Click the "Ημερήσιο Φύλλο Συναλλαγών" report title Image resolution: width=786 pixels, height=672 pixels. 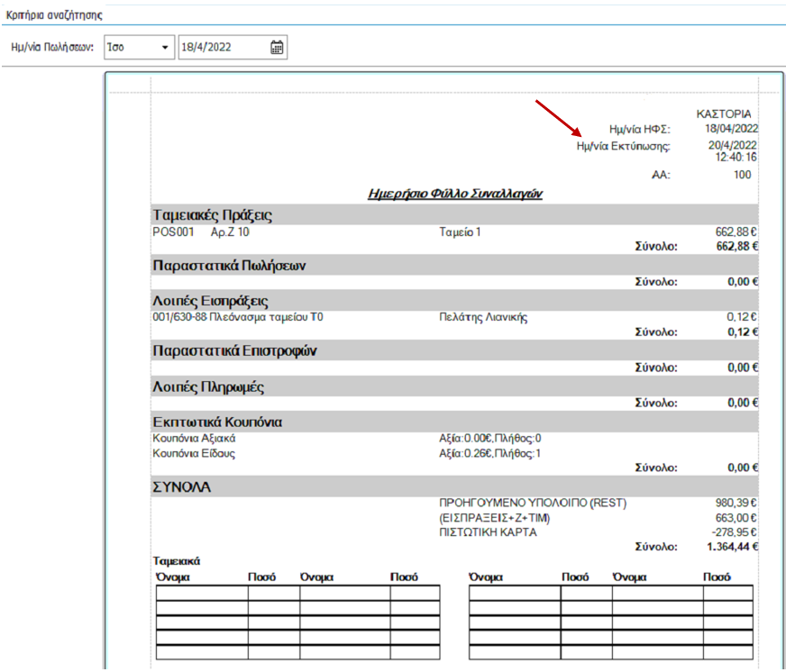tap(454, 194)
